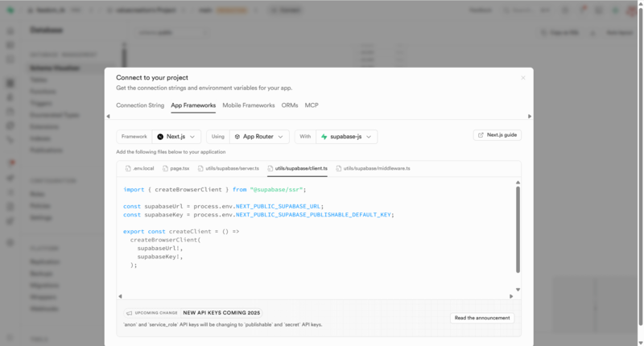Screen dimensions: 644x346
Task: Click the code panel scroll-down arrow
Action: (518, 290)
